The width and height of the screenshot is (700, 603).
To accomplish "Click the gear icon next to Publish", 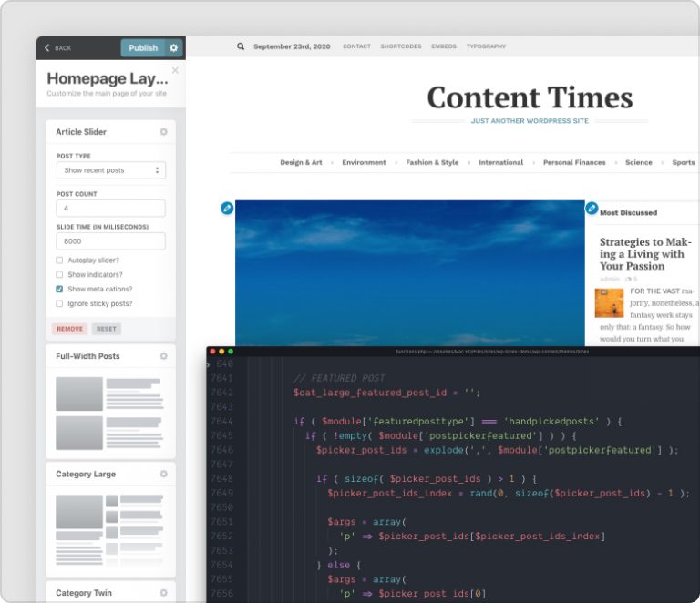I will coord(174,48).
